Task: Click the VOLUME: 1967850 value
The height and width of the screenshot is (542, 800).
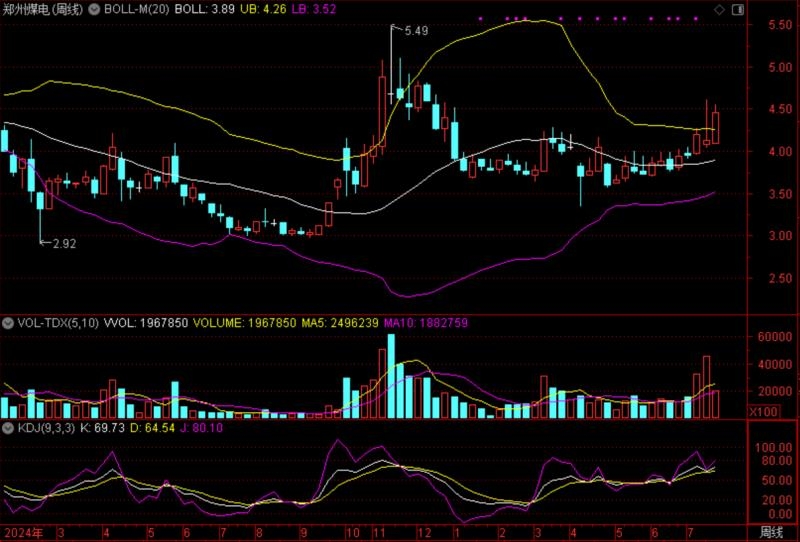Action: tap(244, 323)
